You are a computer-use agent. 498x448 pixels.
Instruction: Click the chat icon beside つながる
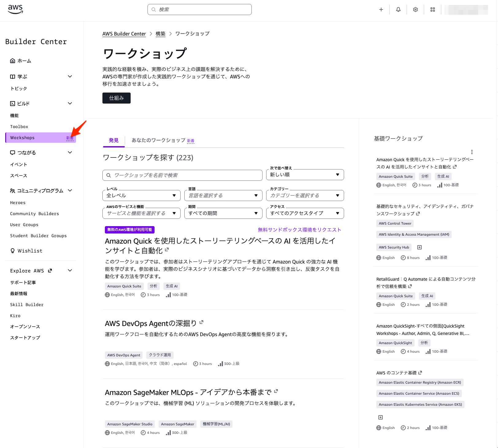[13, 153]
